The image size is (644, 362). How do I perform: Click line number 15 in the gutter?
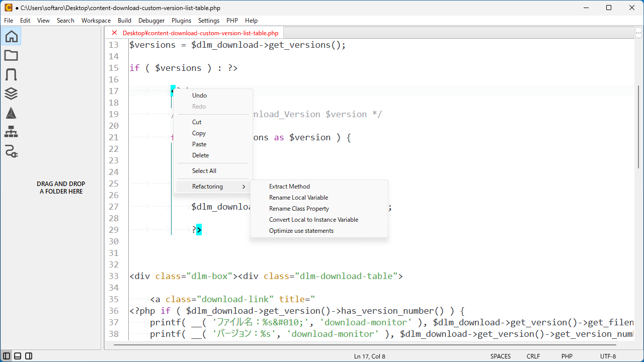coord(114,68)
